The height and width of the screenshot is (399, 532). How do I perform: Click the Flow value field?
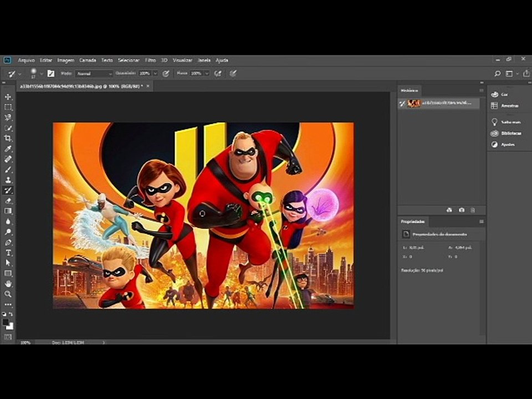196,73
